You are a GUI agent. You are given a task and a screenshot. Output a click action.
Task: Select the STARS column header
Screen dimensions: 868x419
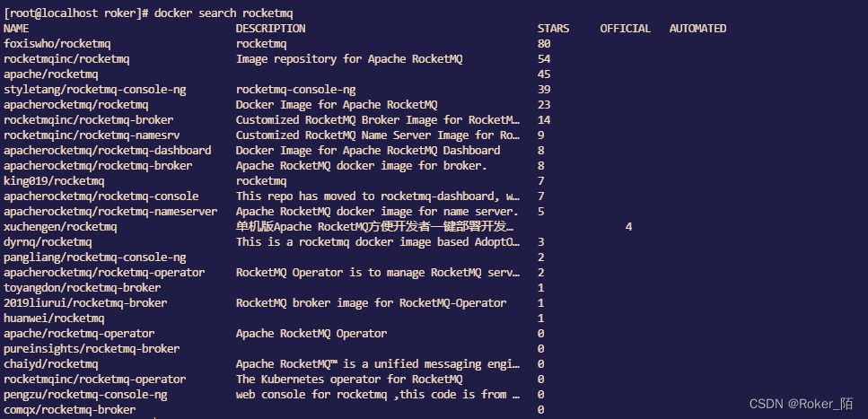[x=553, y=28]
